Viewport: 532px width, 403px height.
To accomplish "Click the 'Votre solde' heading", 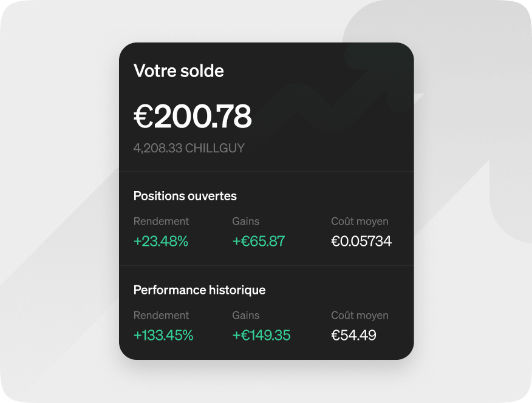I will tap(179, 71).
